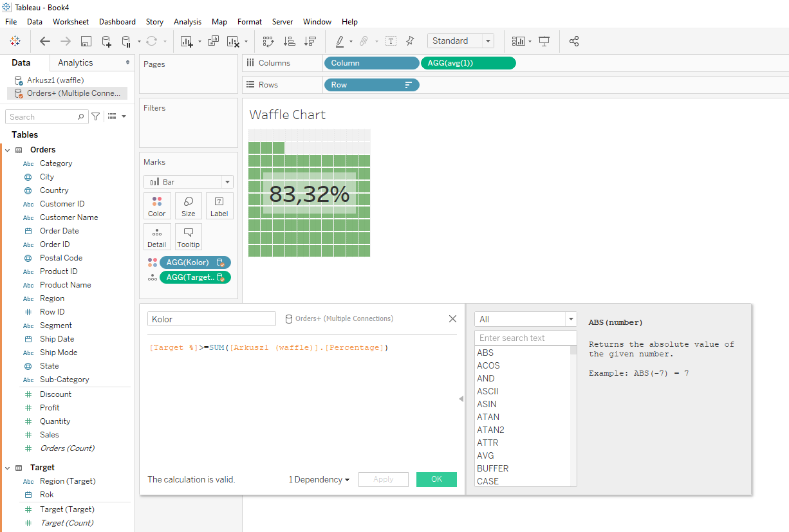Open Presentation mode icon
The width and height of the screenshot is (789, 532).
pos(544,41)
